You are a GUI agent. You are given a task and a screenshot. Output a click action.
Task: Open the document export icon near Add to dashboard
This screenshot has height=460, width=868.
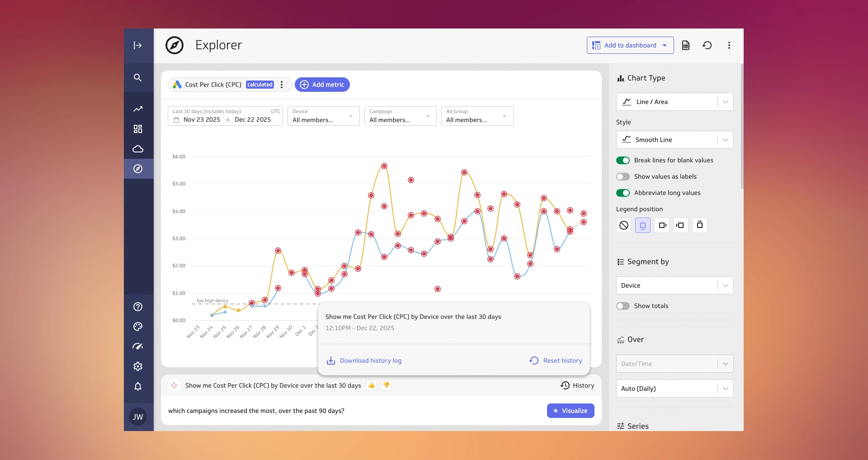(686, 45)
